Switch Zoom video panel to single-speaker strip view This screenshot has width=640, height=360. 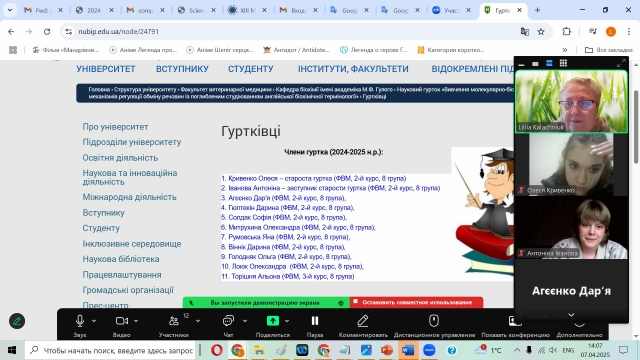535,64
